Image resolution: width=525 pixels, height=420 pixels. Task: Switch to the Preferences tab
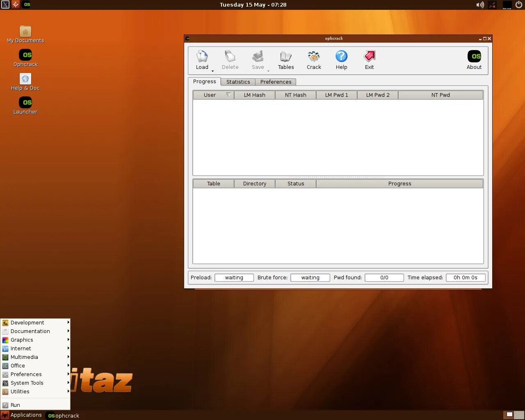(x=276, y=82)
